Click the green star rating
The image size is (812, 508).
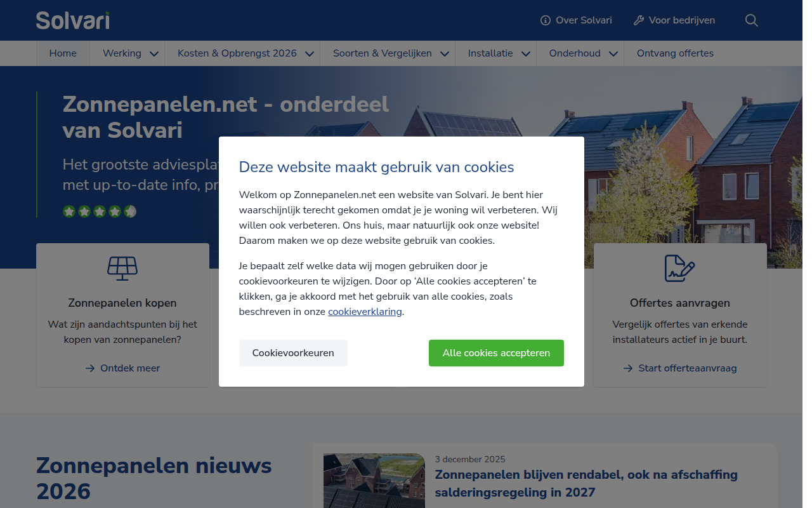(100, 211)
